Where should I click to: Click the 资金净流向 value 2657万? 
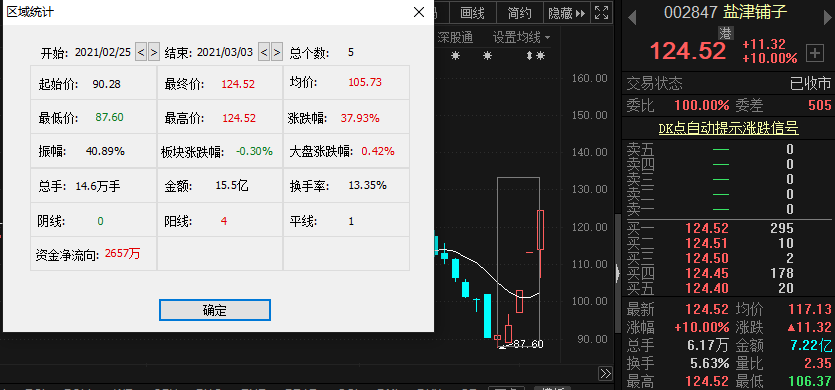[122, 254]
